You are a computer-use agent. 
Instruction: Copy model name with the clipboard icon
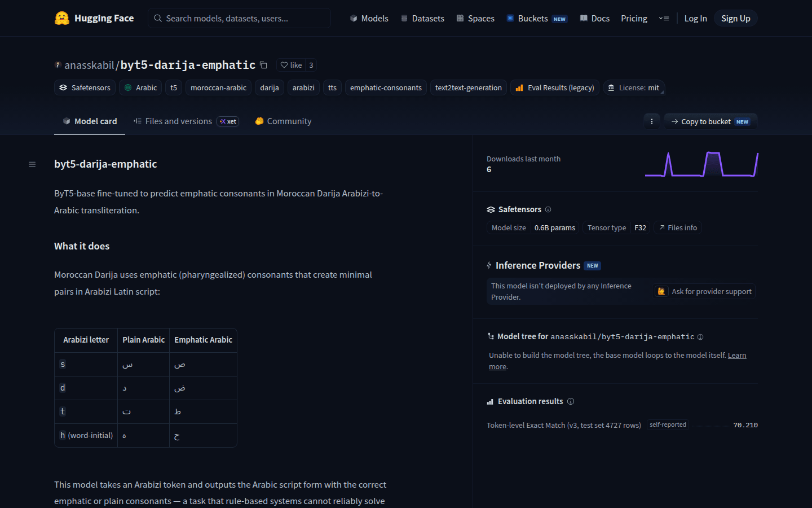tap(263, 65)
